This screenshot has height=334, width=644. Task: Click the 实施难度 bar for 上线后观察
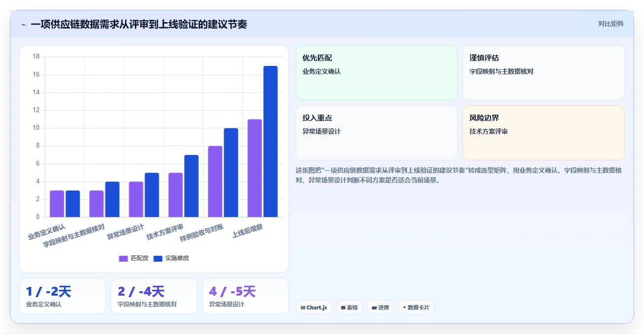click(271, 141)
